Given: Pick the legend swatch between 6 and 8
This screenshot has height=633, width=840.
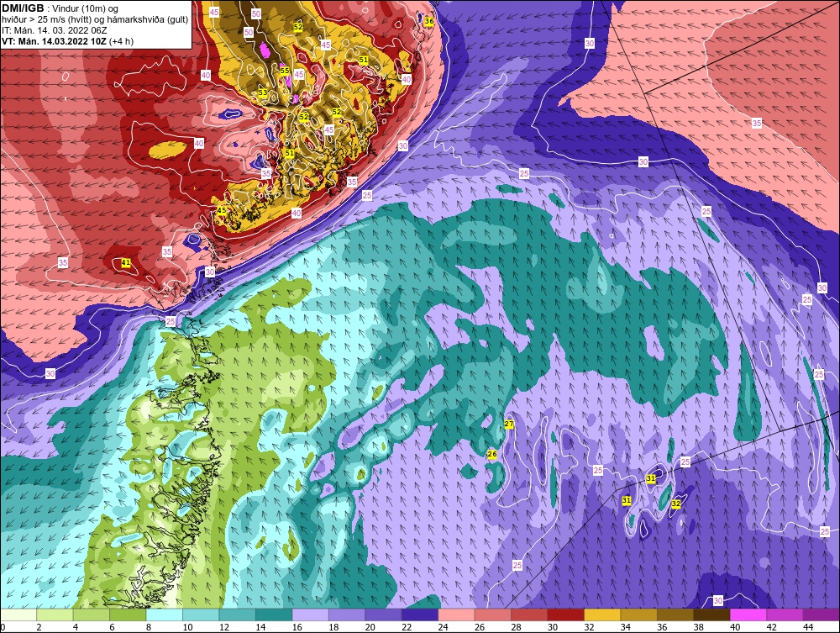Looking at the screenshot, I should click(x=128, y=615).
